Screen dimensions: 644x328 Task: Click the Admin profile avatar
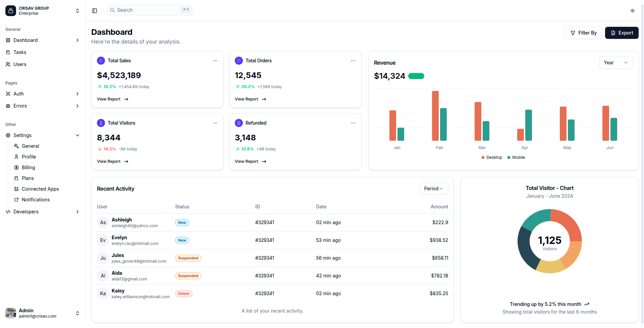11,313
